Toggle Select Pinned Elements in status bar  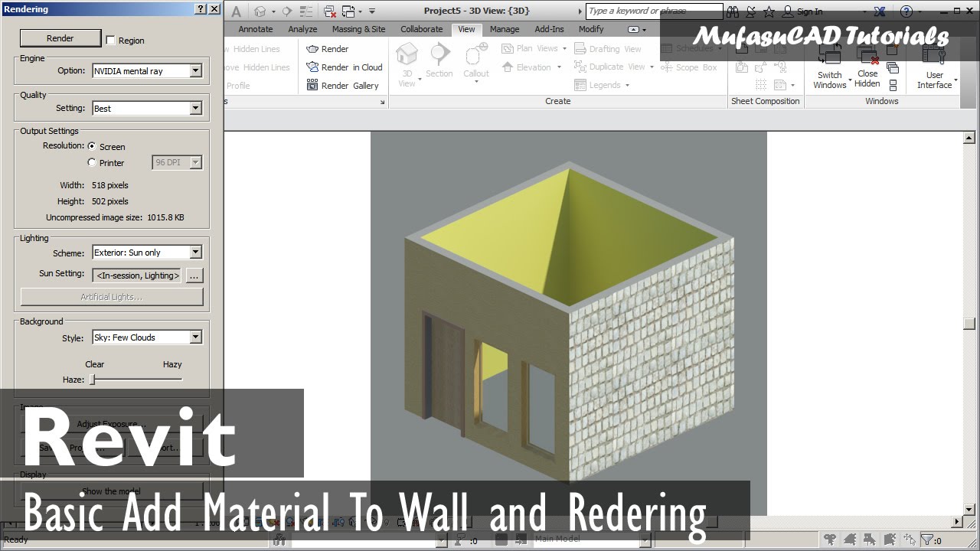(867, 540)
